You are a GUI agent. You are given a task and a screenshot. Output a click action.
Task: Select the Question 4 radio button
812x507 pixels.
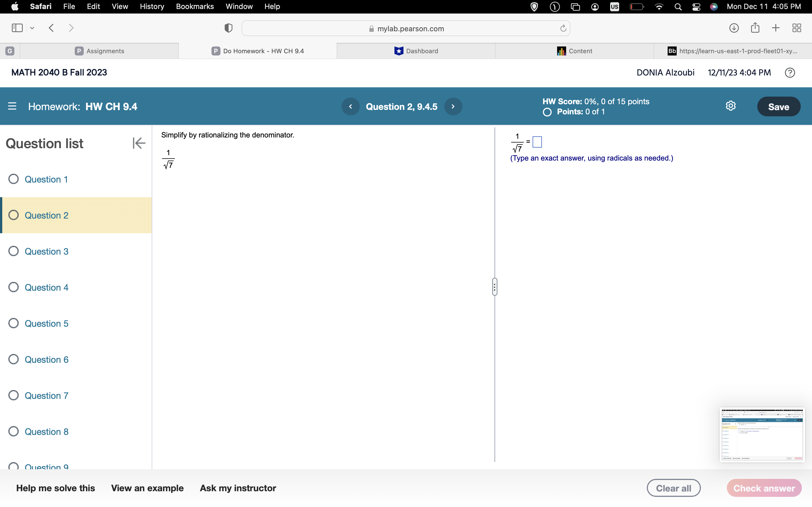[x=14, y=287]
